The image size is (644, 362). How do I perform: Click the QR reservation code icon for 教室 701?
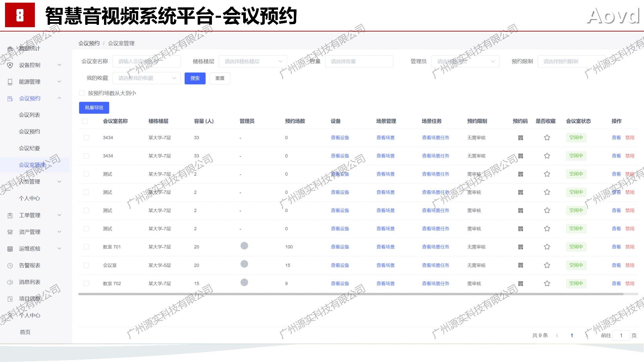pos(520,247)
